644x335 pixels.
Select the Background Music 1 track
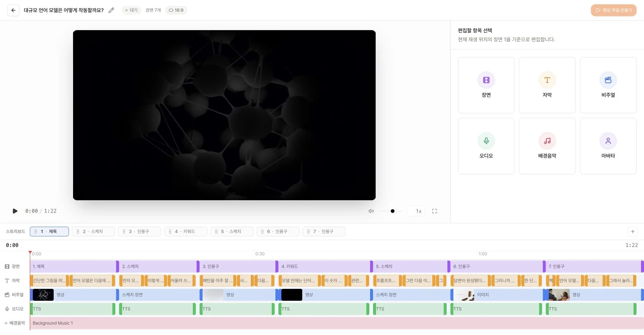337,323
